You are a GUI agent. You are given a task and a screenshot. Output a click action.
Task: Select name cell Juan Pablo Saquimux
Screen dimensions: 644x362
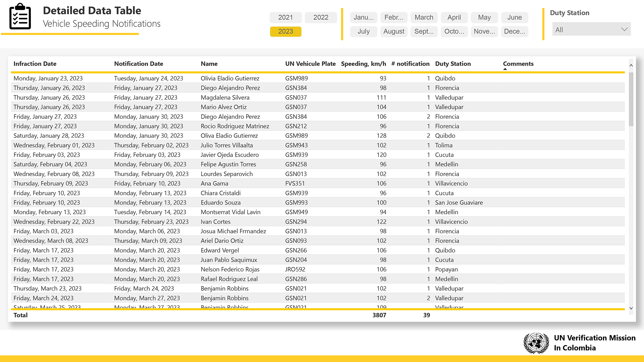(229, 260)
